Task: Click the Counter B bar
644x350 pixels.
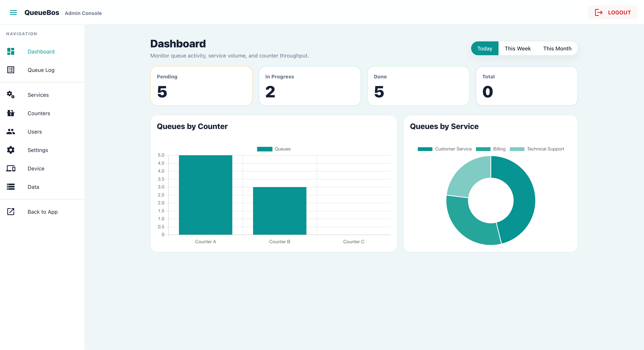Action: (279, 211)
